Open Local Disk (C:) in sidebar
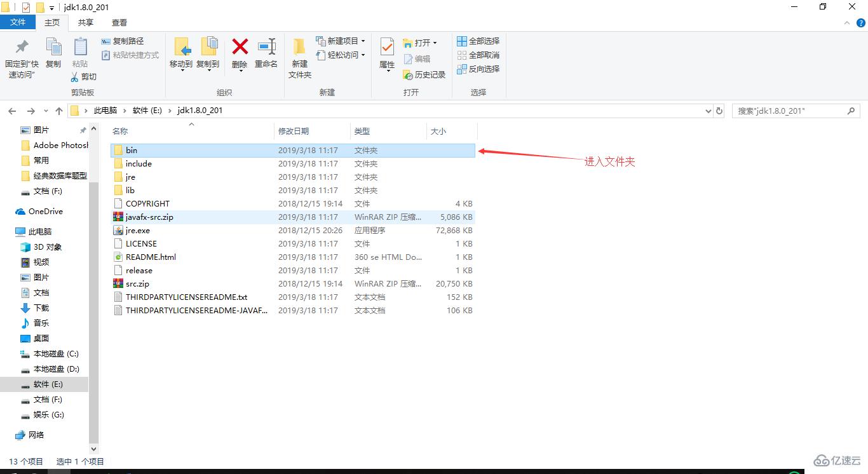868x474 pixels. pos(50,354)
